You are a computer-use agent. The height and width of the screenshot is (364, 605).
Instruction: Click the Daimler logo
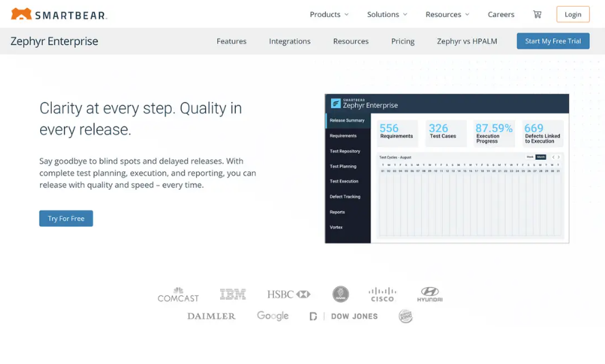coord(211,316)
